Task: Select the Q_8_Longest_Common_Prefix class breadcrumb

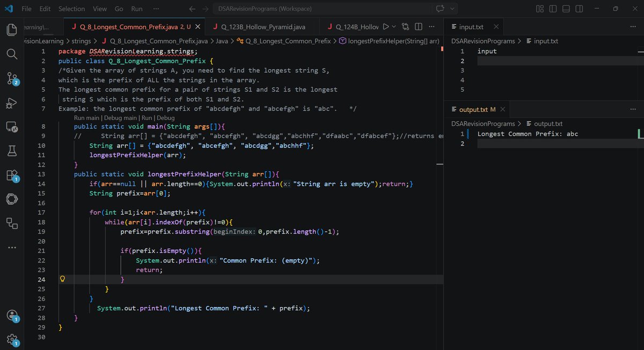Action: point(284,41)
